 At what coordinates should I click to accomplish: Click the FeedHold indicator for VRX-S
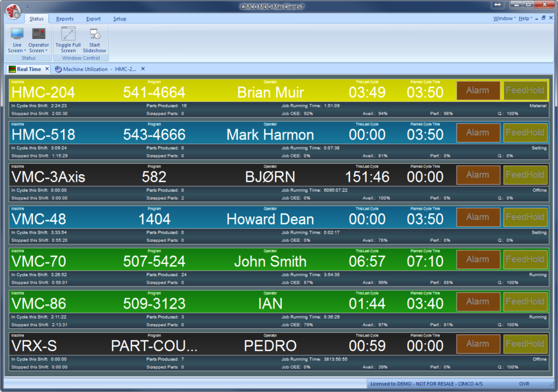point(525,344)
